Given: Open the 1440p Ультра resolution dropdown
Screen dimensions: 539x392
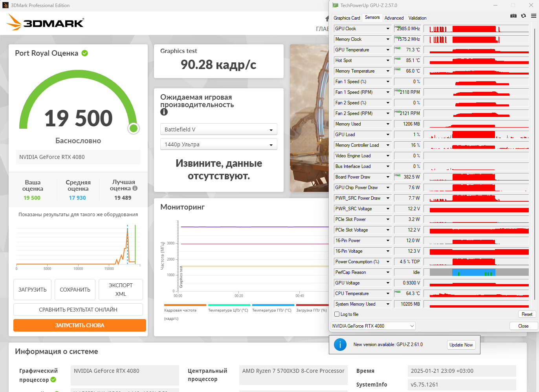Looking at the screenshot, I should tap(218, 144).
